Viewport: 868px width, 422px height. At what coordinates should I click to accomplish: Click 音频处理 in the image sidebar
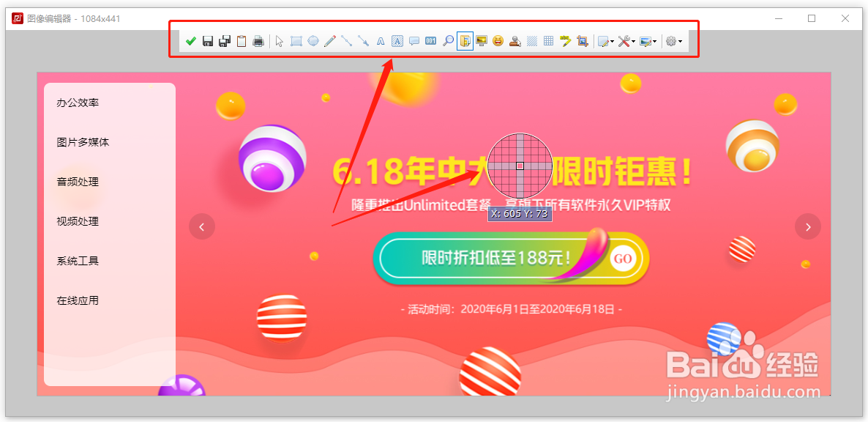click(x=78, y=182)
